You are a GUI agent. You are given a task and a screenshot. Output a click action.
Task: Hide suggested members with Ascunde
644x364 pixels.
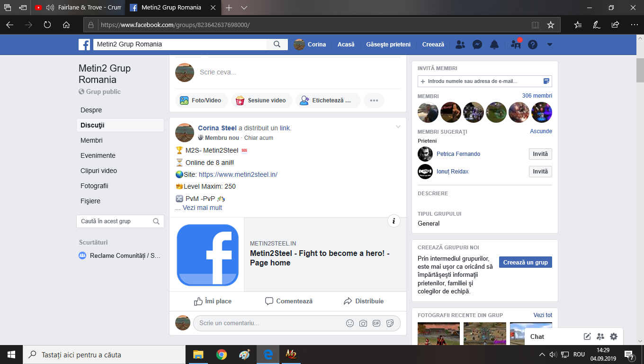[541, 131]
